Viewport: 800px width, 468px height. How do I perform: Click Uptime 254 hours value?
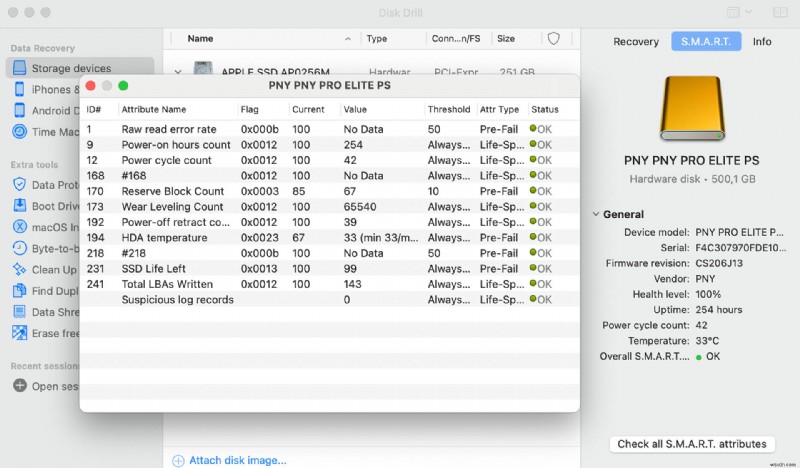coord(718,310)
